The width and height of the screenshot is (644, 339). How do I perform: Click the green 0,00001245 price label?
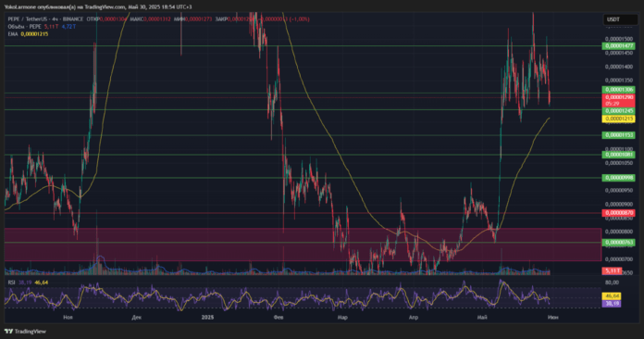coord(618,111)
